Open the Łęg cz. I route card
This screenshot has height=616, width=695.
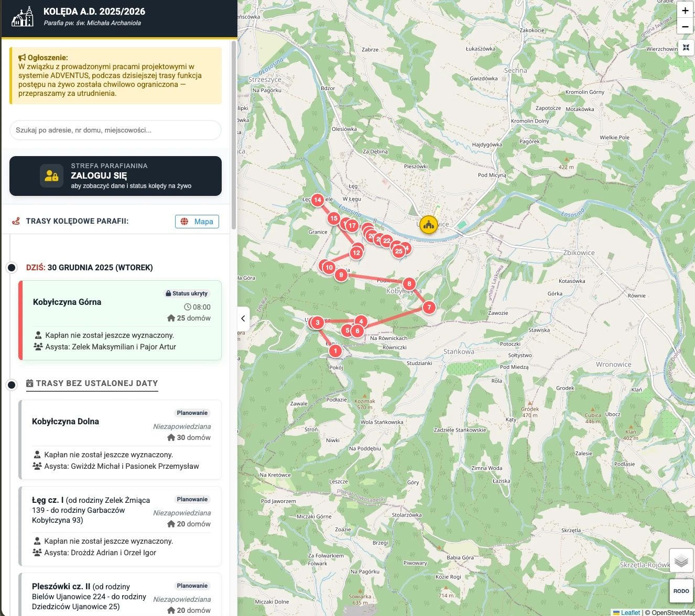[120, 526]
